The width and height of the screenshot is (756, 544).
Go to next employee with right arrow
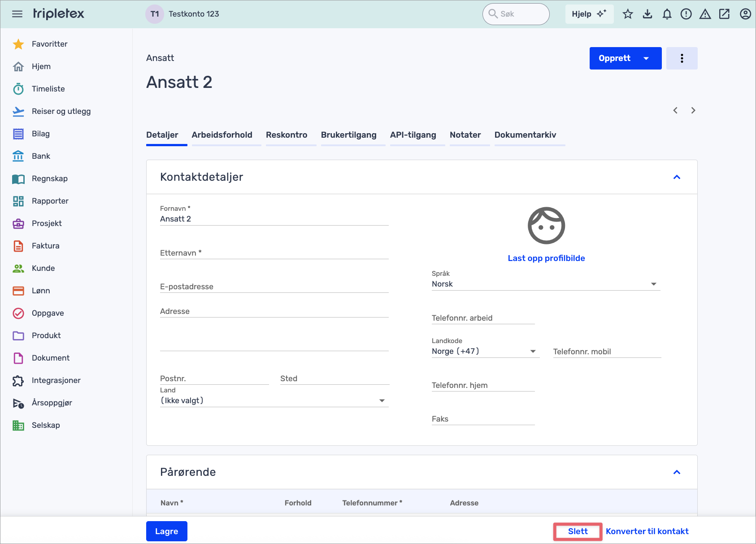693,110
